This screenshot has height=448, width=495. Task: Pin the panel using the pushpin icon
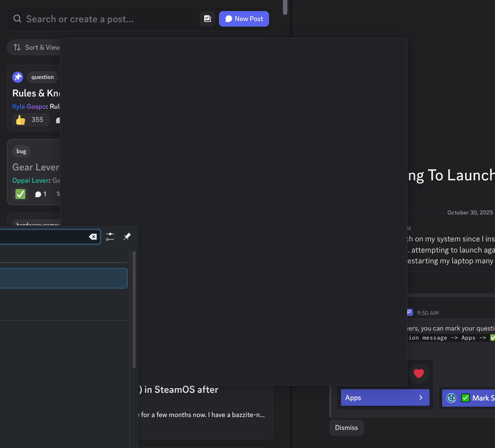(x=127, y=237)
